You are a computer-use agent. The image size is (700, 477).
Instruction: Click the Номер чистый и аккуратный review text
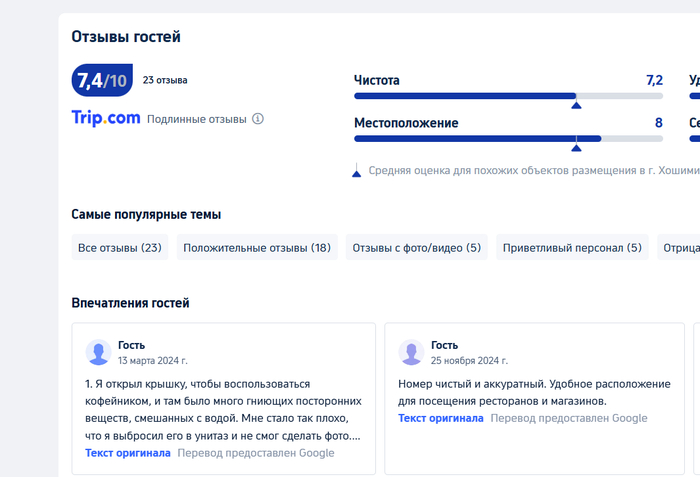pos(534,392)
